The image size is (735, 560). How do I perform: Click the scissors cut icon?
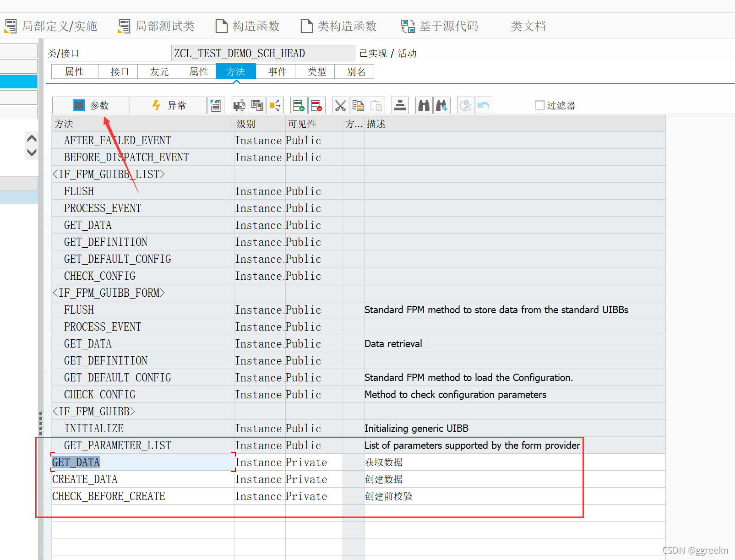point(340,105)
